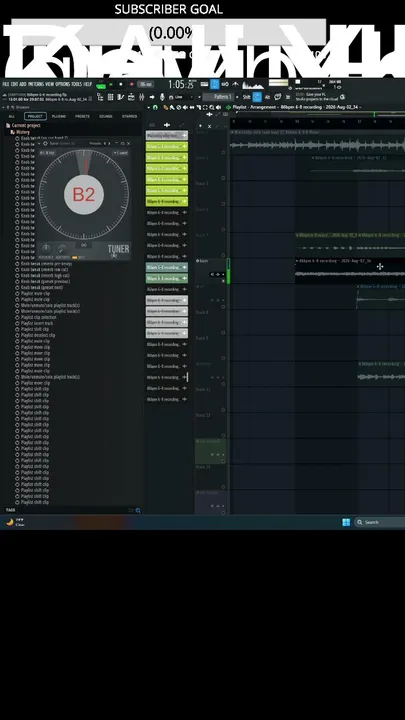Adjust the second knob in the Tuner

point(62,248)
